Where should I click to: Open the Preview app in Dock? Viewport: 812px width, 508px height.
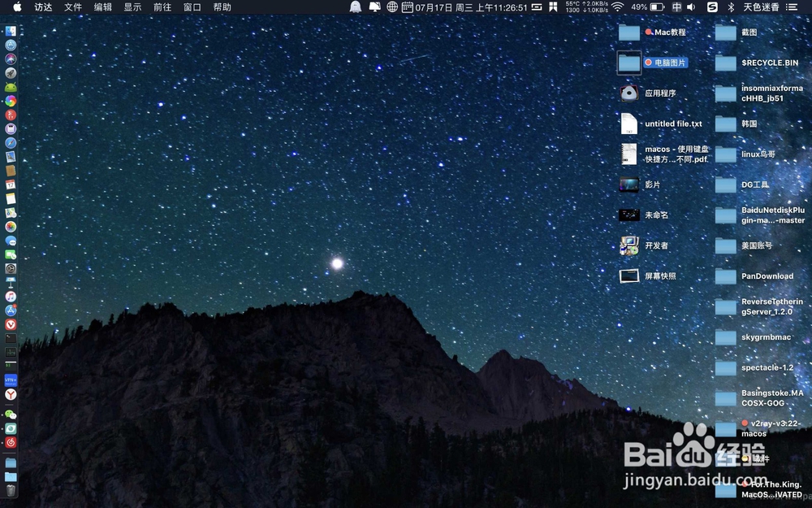[11, 157]
